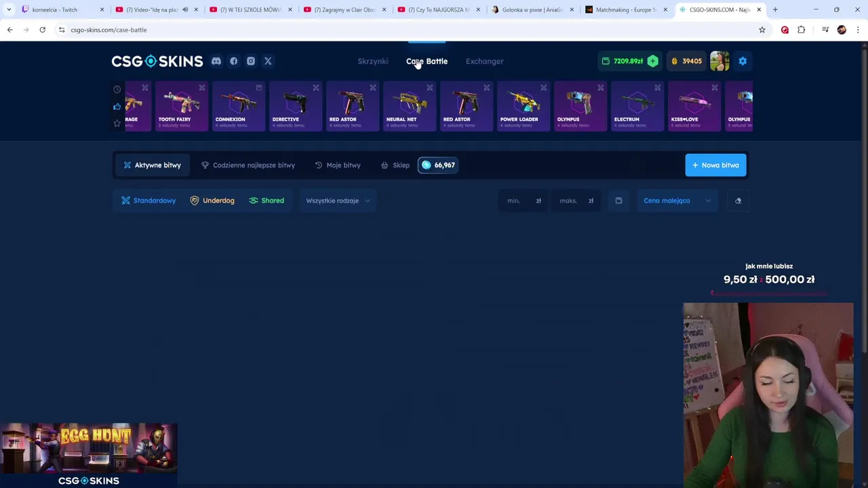Save the price filter with disk icon
Image resolution: width=868 pixels, height=488 pixels.
(x=618, y=201)
